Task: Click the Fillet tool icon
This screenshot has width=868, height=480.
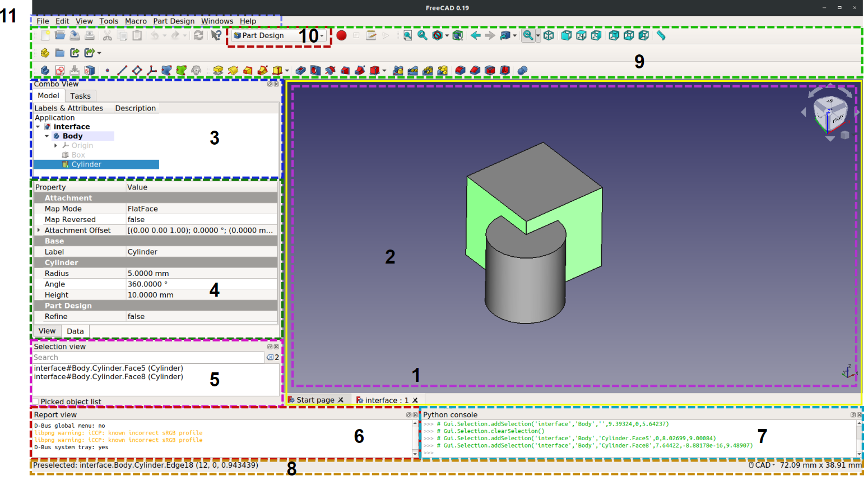Action: tap(460, 70)
